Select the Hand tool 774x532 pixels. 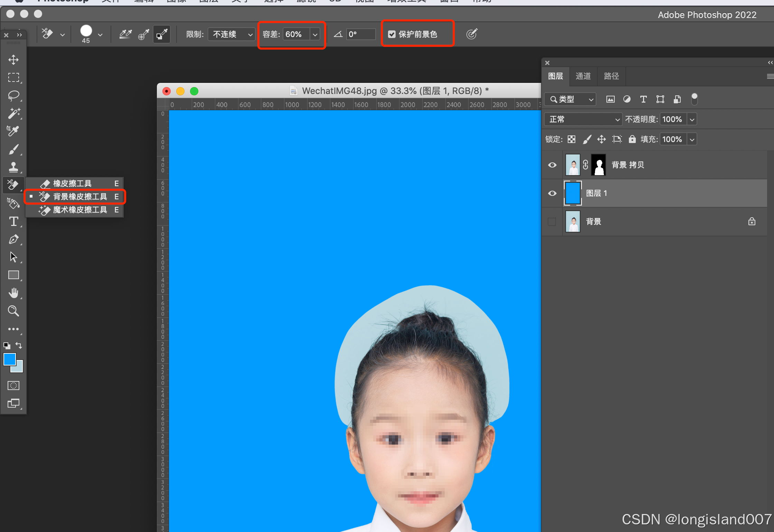(13, 293)
